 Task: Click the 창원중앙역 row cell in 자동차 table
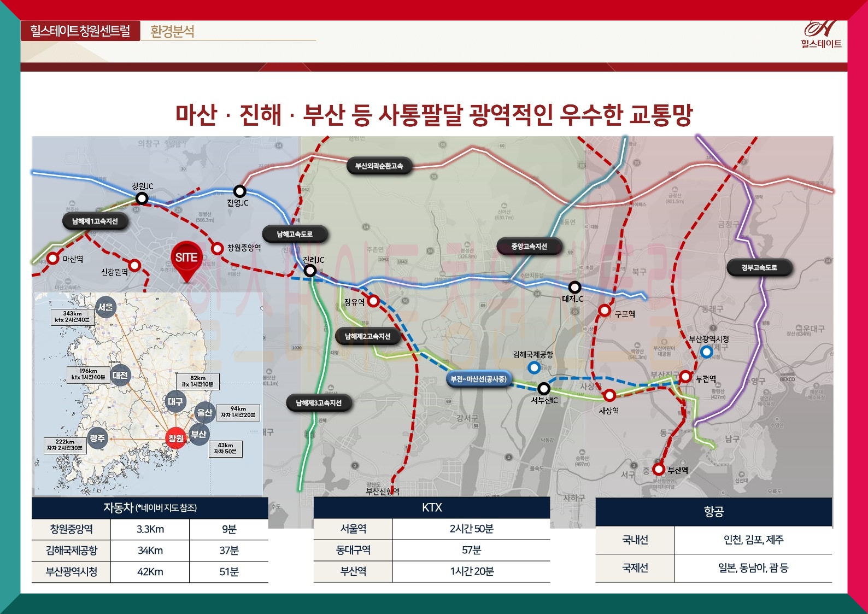pyautogui.click(x=71, y=529)
